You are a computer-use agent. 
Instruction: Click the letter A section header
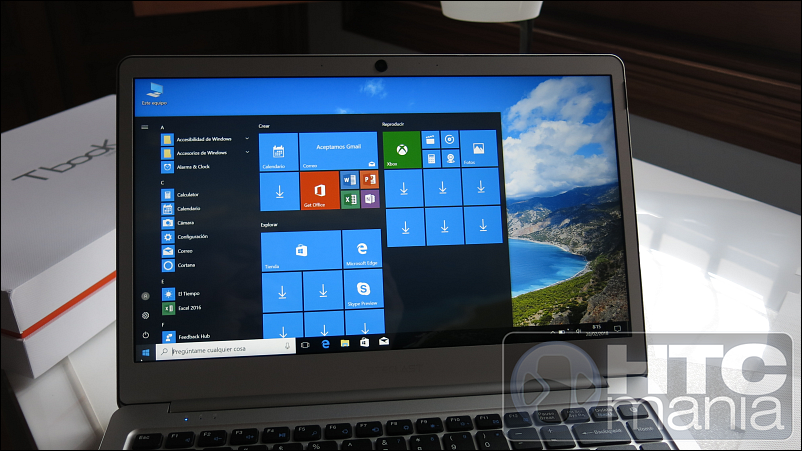tap(163, 127)
